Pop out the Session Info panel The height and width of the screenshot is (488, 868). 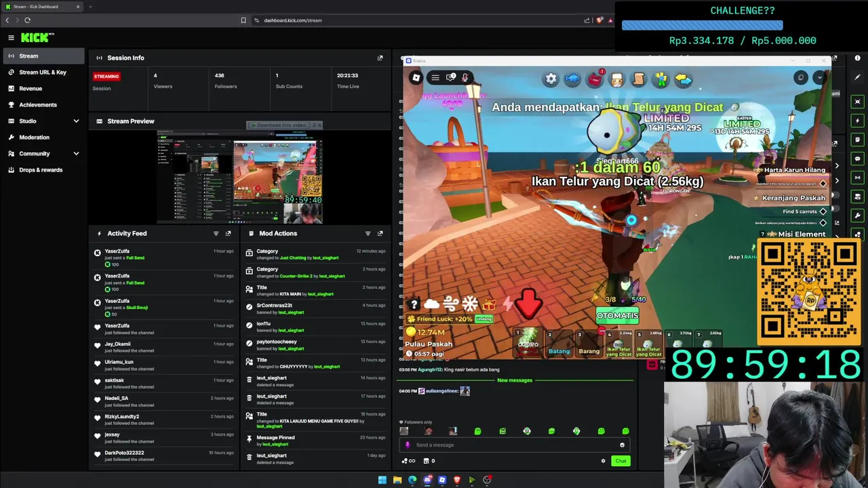click(x=380, y=58)
